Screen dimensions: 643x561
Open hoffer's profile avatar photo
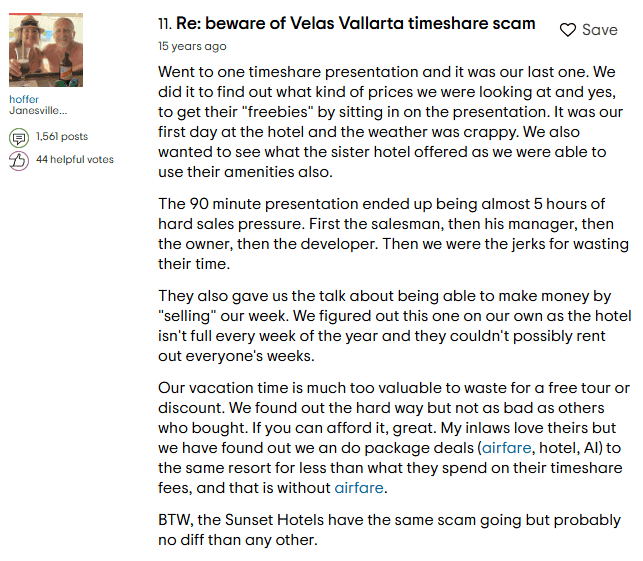point(46,50)
